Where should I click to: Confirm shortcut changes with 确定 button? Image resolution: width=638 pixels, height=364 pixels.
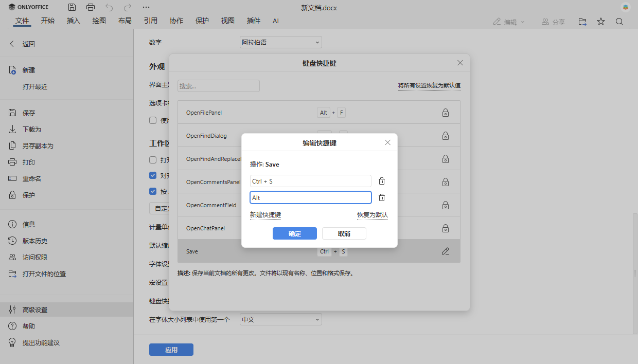click(x=294, y=233)
